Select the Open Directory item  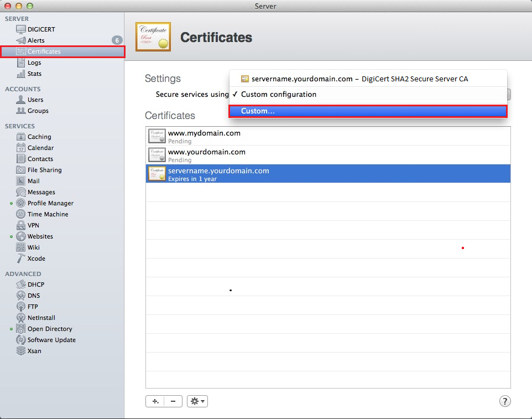point(49,329)
